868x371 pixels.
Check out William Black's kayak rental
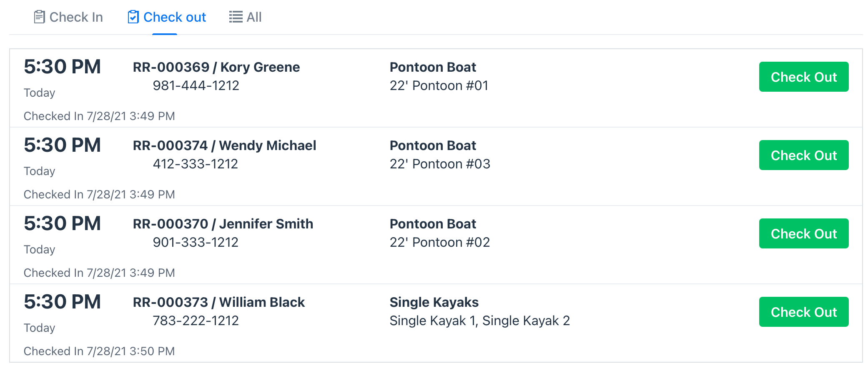(803, 312)
